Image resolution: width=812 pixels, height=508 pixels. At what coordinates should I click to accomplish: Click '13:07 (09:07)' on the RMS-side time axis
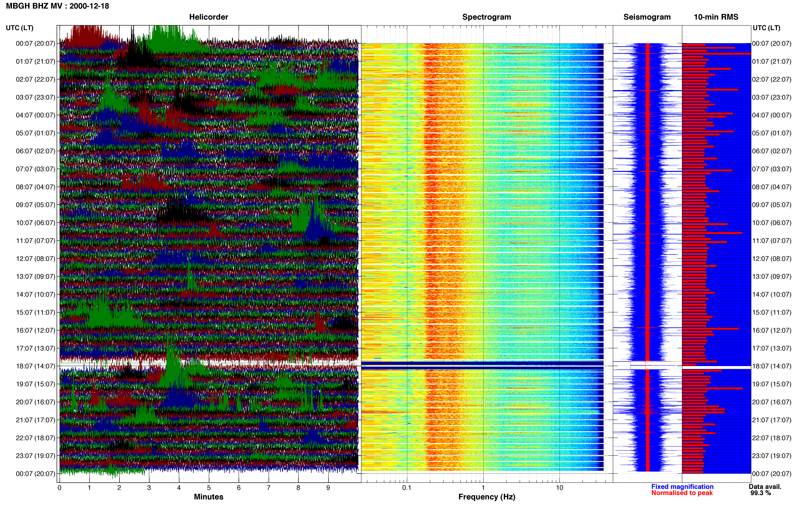pyautogui.click(x=772, y=277)
